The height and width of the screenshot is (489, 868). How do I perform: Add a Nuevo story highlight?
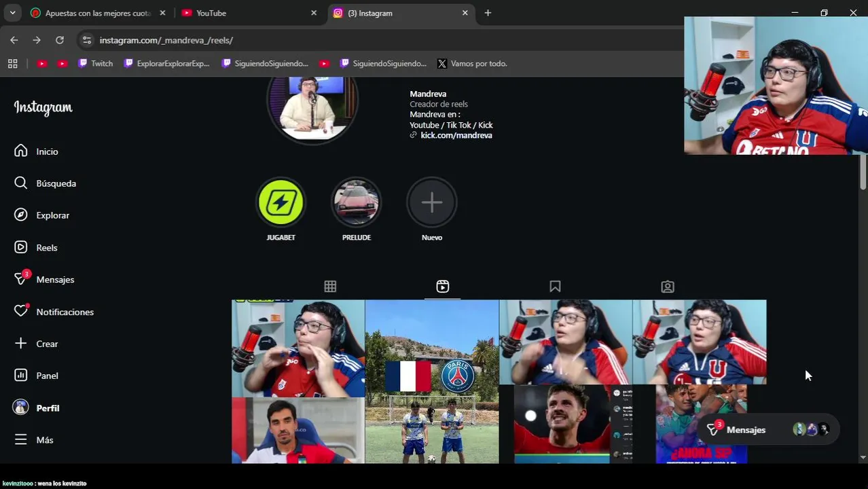(432, 202)
